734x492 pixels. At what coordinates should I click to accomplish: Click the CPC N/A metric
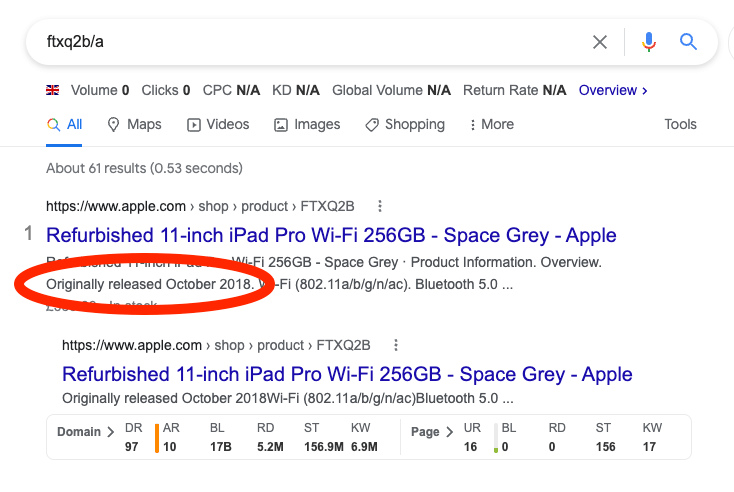(231, 90)
